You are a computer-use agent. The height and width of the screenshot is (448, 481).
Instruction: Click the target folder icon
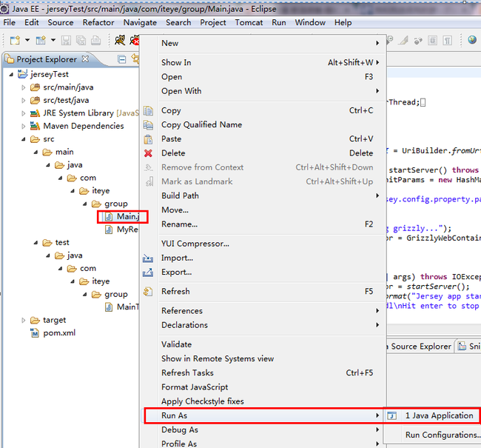(35, 320)
